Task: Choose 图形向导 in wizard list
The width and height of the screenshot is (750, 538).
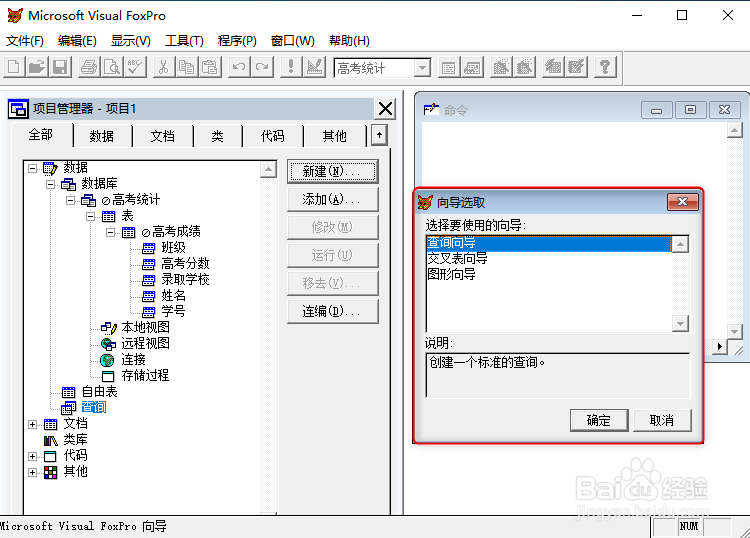Action: tap(452, 274)
